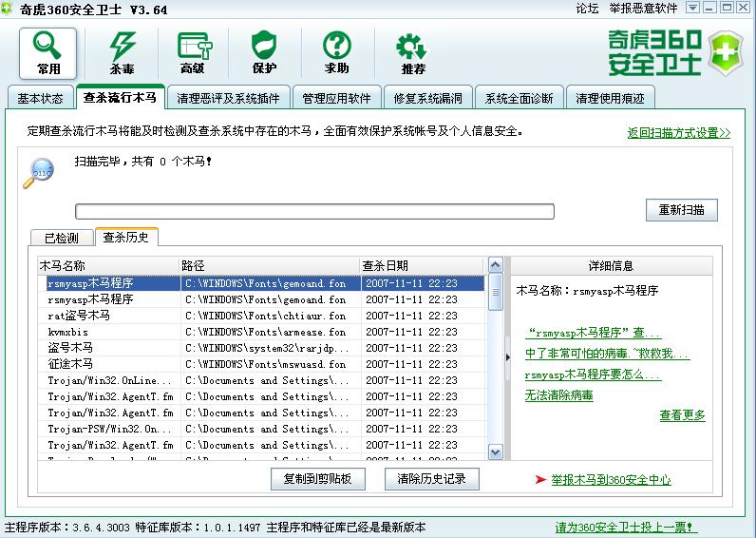Open the 无法清除病毒 link
Screen dimensions: 756x538
pyautogui.click(x=558, y=395)
